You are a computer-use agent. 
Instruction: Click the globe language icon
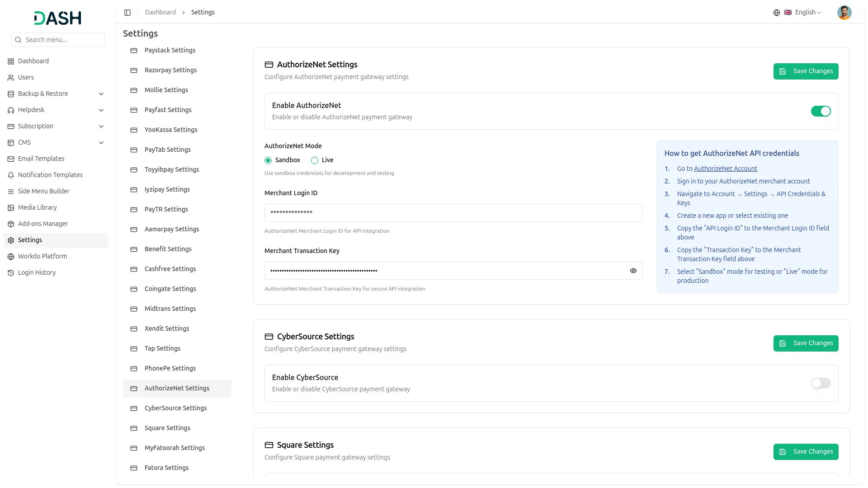777,13
